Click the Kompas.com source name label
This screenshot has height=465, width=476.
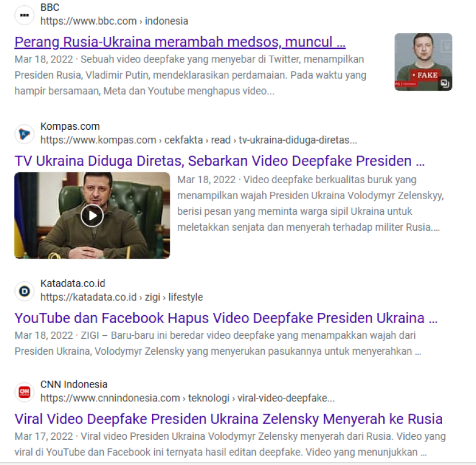[70, 126]
